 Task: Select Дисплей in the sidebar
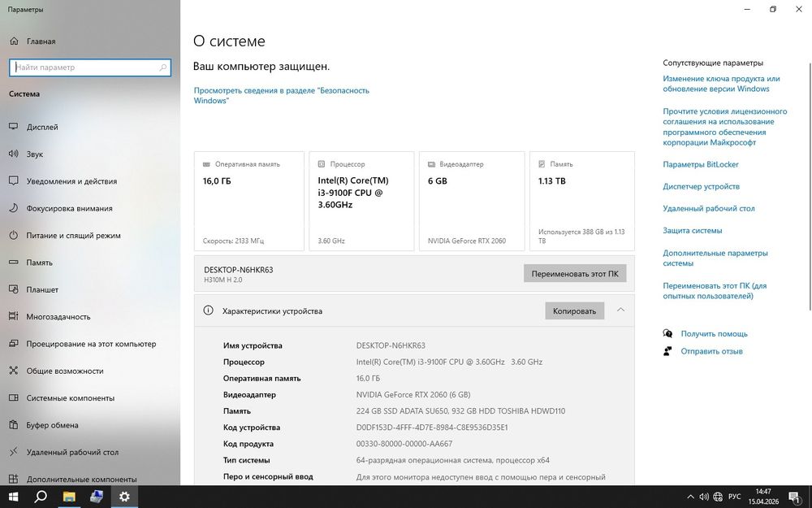coord(90,127)
